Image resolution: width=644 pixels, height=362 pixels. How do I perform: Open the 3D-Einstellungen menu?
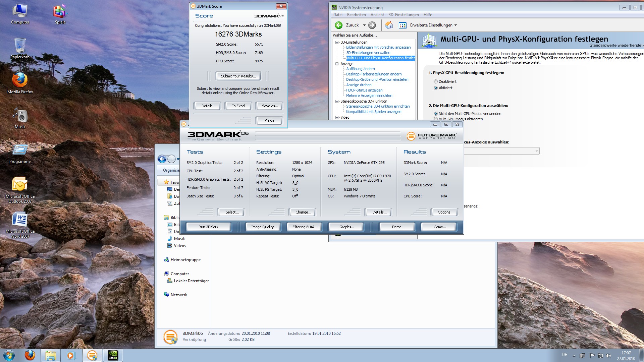coord(404,15)
